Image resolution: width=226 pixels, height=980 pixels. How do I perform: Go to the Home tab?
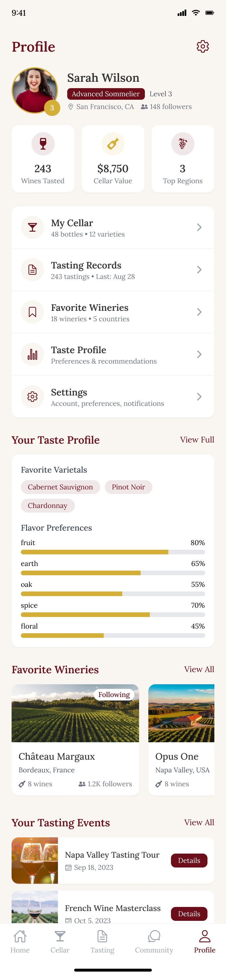pos(20,941)
